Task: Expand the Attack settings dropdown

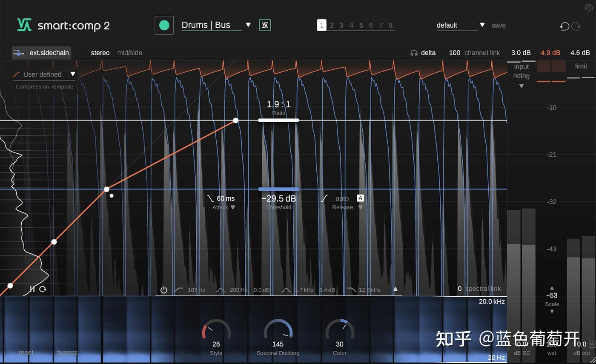Action: coord(233,207)
